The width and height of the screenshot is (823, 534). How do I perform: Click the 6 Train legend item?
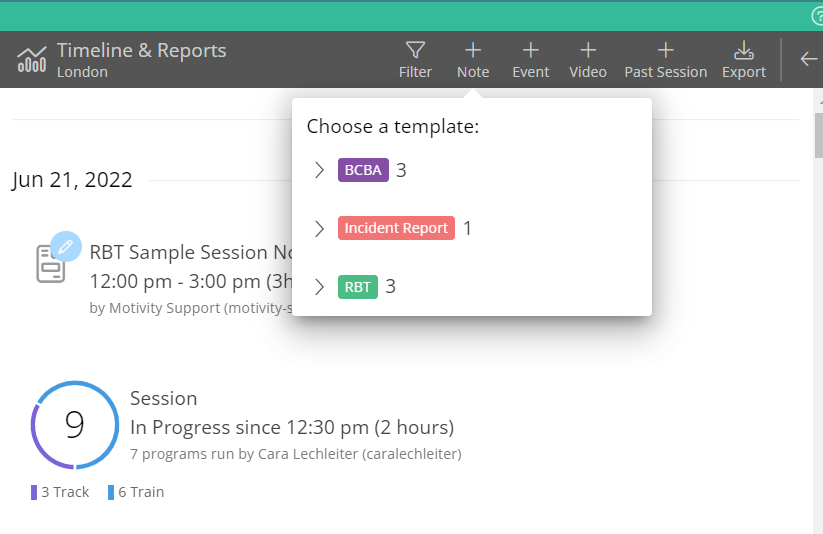click(x=137, y=492)
